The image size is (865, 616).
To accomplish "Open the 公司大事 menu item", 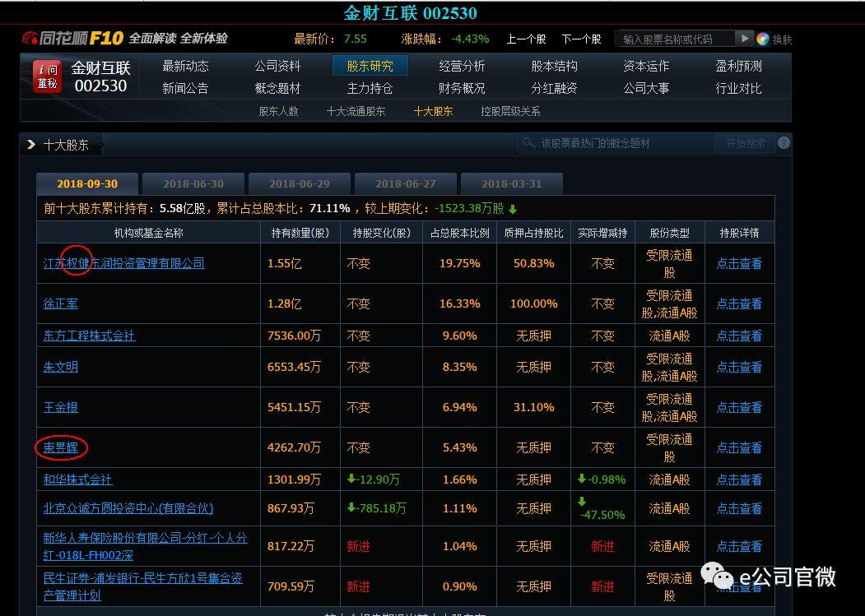I will pyautogui.click(x=646, y=88).
